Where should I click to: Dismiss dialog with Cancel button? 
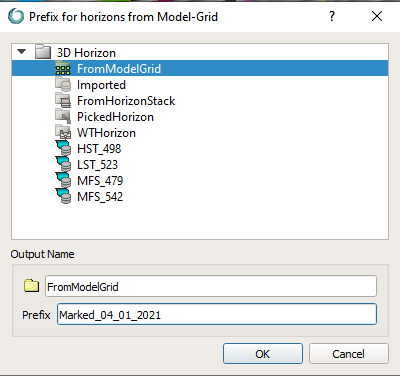349,354
